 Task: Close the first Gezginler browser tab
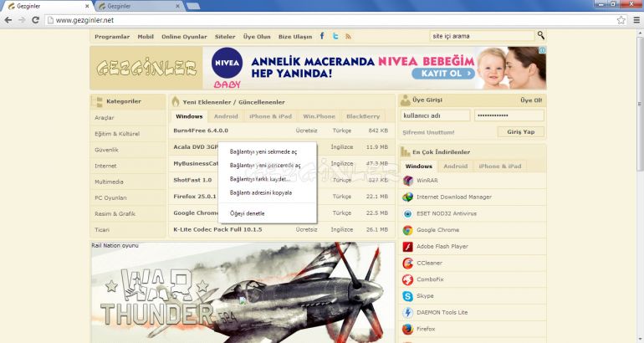pyautogui.click(x=87, y=6)
